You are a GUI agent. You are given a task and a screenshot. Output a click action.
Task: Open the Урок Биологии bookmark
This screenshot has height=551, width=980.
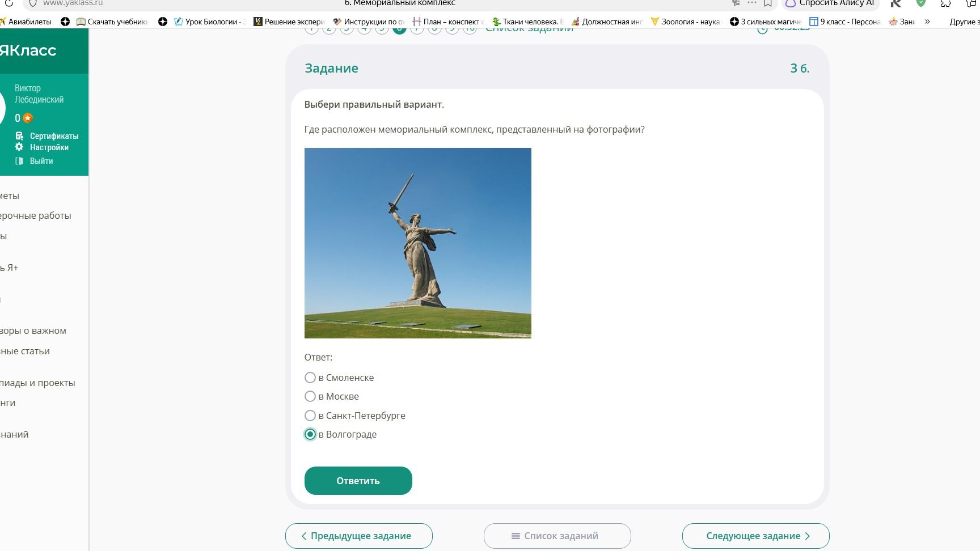(x=209, y=22)
